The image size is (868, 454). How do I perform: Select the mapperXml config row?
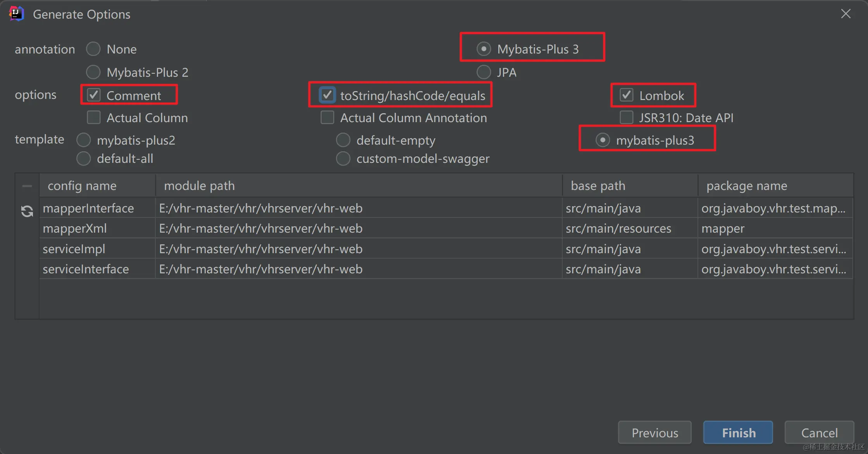75,228
